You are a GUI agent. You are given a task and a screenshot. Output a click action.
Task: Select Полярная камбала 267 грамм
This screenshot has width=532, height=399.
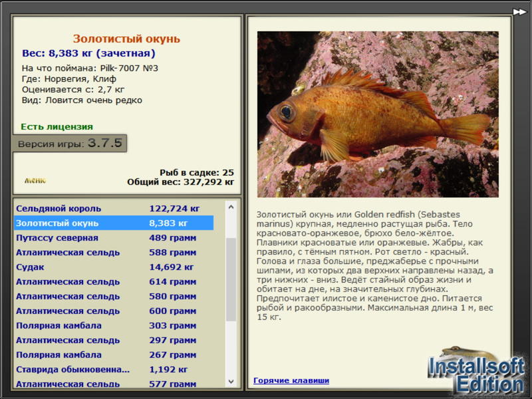point(114,354)
